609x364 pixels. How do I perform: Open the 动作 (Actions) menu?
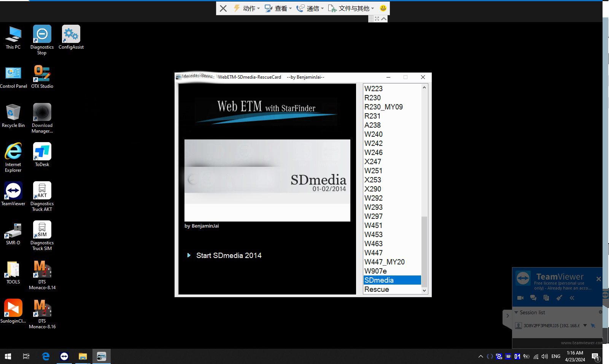pyautogui.click(x=246, y=8)
